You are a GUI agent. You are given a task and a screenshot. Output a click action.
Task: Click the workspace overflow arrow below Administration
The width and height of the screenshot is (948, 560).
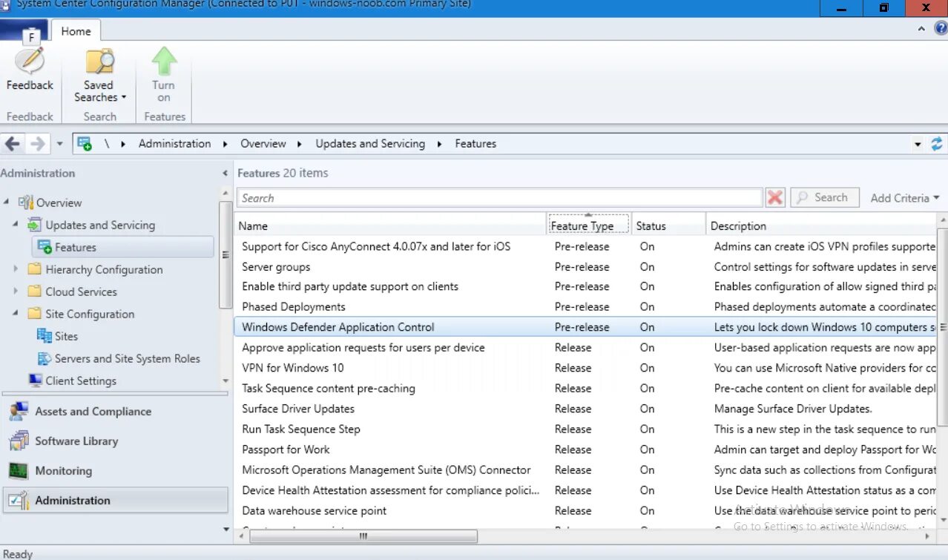[x=226, y=529]
